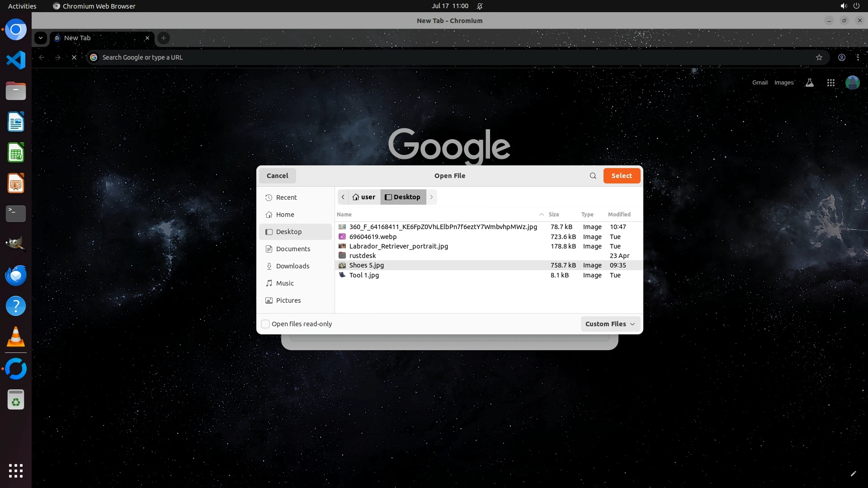Click the customize Chrome pencil icon
The width and height of the screenshot is (868, 488).
click(x=853, y=474)
